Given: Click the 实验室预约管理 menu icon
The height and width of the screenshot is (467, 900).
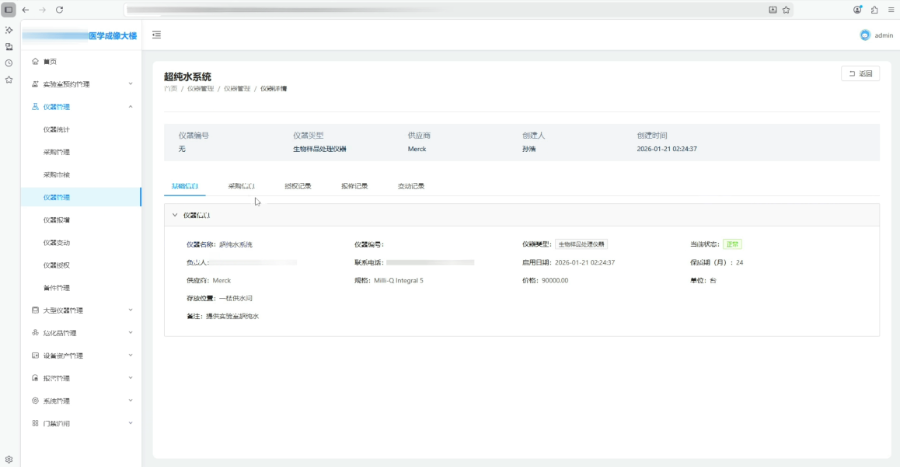Looking at the screenshot, I should point(35,84).
